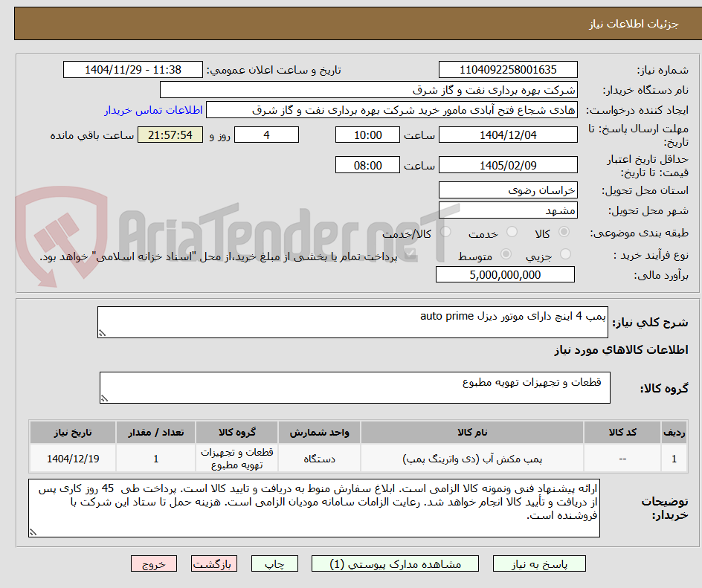The height and width of the screenshot is (588, 702).
Task: Click the deadline time field 10:00
Action: coord(367,135)
